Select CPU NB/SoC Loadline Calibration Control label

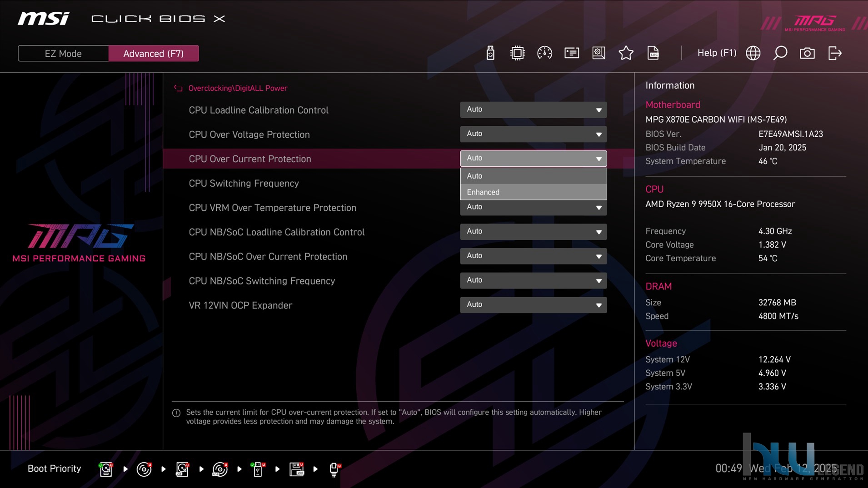coord(276,232)
